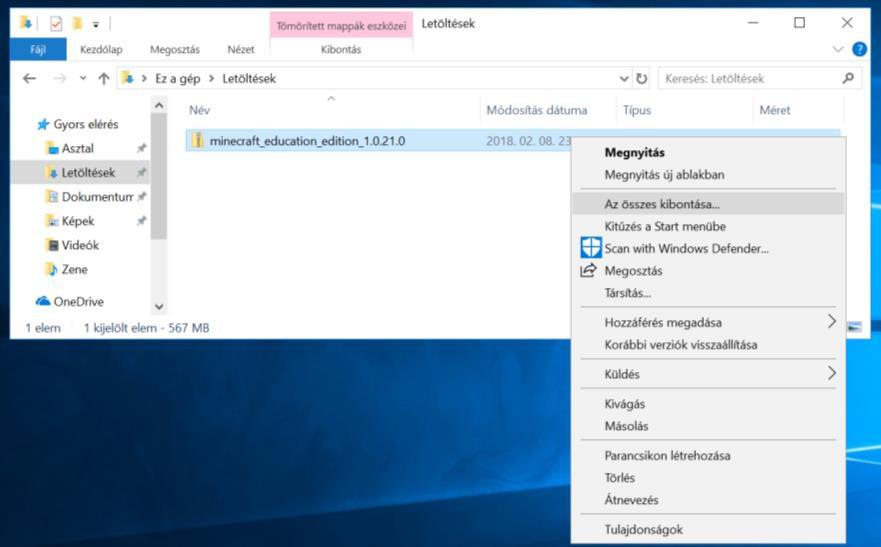Sort by Módosítás dátuma column

click(x=537, y=110)
